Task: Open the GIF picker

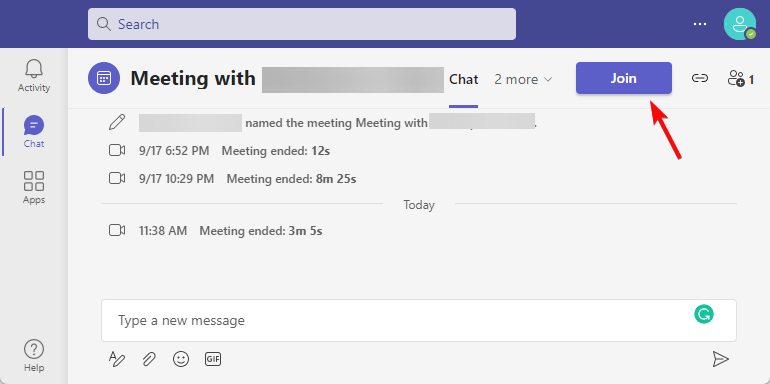Action: (213, 359)
